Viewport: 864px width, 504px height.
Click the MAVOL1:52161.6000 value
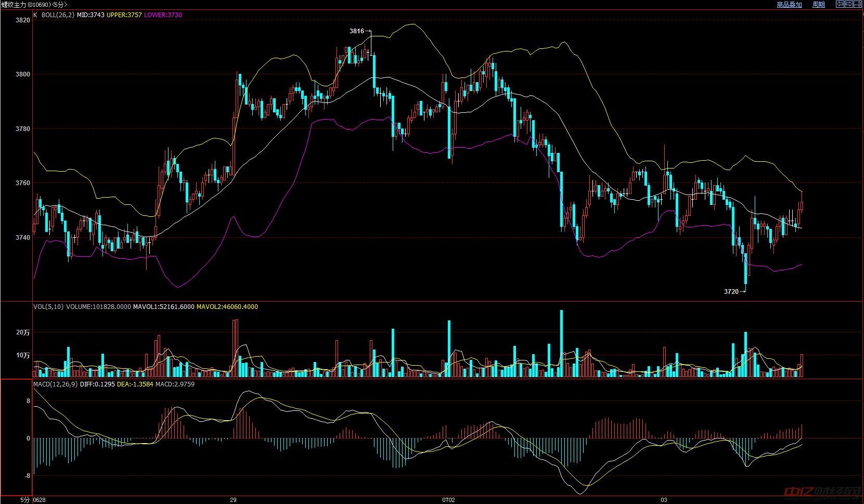[164, 307]
